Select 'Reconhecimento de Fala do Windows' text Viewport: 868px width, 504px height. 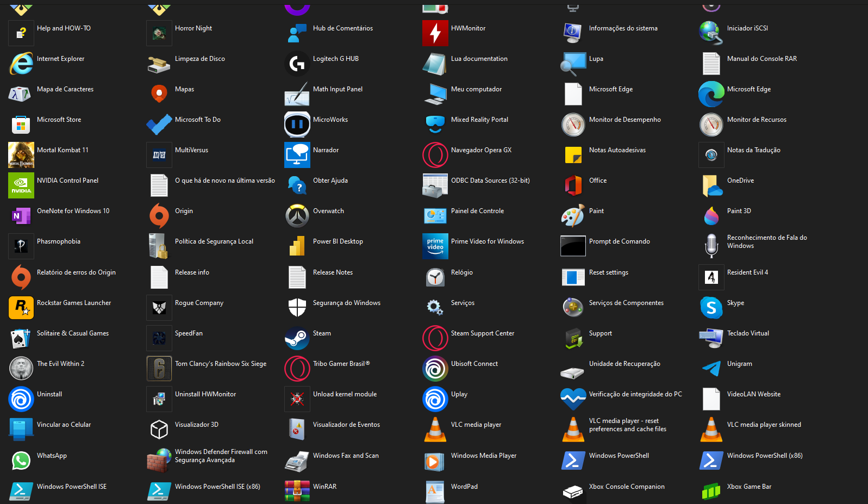click(767, 242)
